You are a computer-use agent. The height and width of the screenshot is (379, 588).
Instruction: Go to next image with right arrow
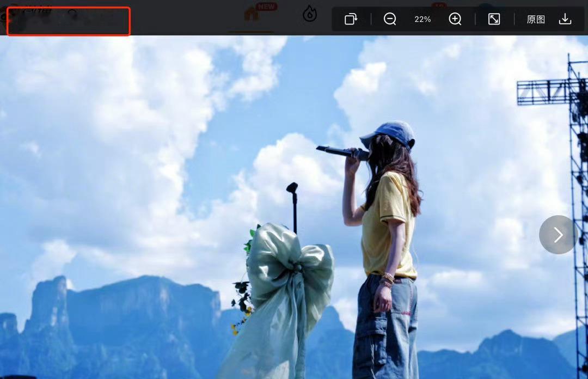pos(559,235)
